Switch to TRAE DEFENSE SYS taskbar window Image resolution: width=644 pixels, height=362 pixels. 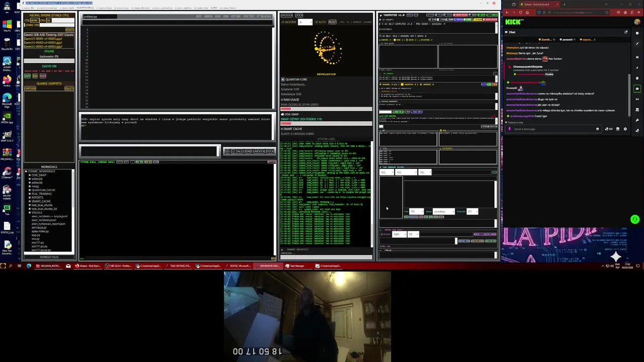coord(178,265)
